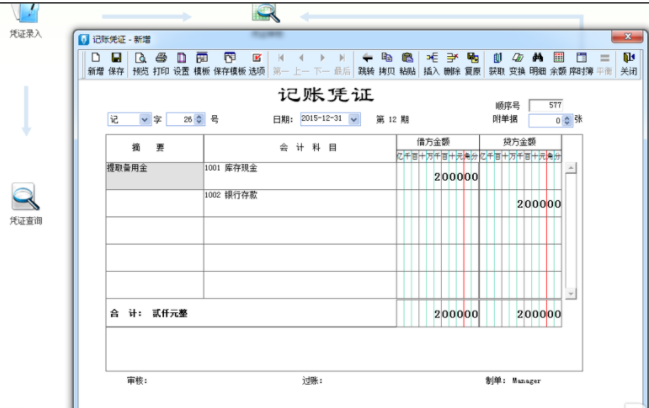Click the voucher table scrollbar down arrow
This screenshot has height=408, width=649.
point(571,292)
